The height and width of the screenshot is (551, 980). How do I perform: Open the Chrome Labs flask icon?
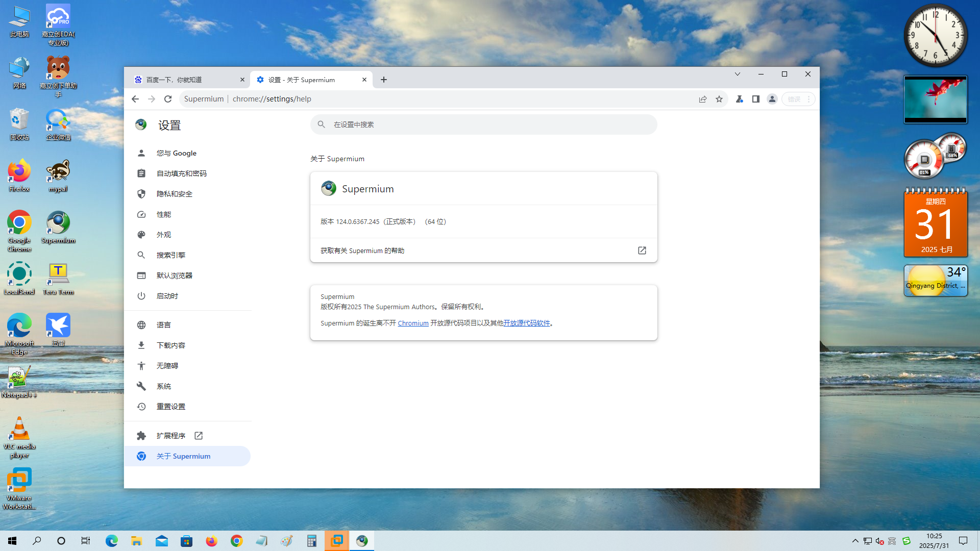pyautogui.click(x=739, y=99)
